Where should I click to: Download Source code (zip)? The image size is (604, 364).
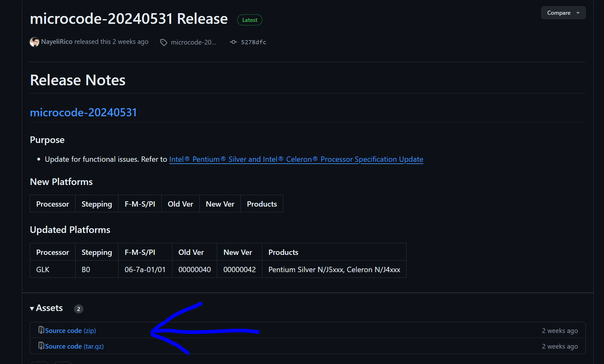(70, 331)
